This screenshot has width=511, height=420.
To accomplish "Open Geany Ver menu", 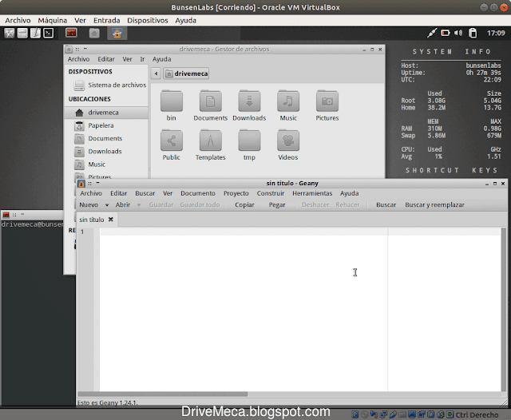I will click(168, 193).
